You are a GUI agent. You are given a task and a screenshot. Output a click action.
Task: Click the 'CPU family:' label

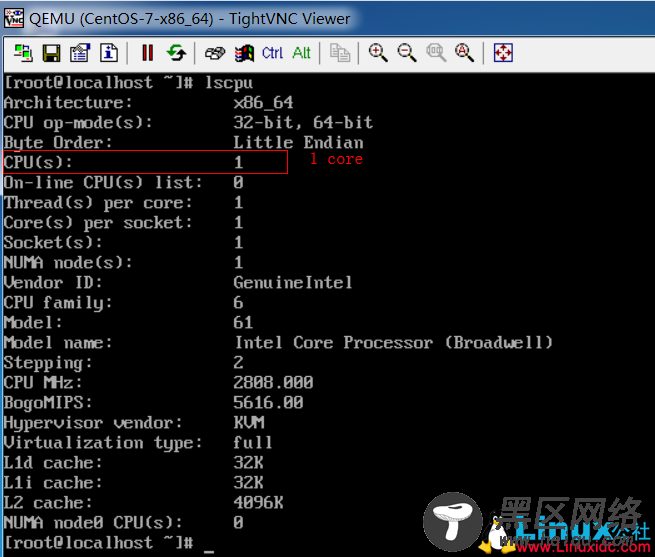[58, 303]
